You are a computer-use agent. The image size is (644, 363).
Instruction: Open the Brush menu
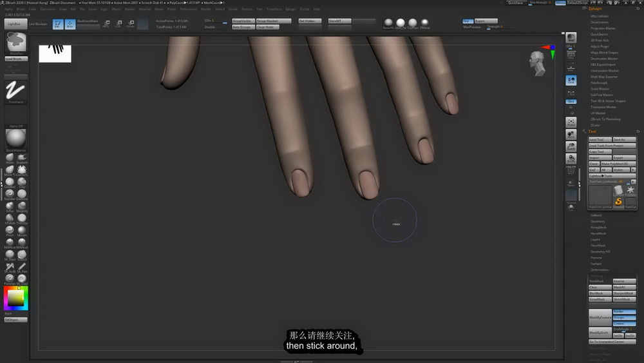click(x=21, y=9)
